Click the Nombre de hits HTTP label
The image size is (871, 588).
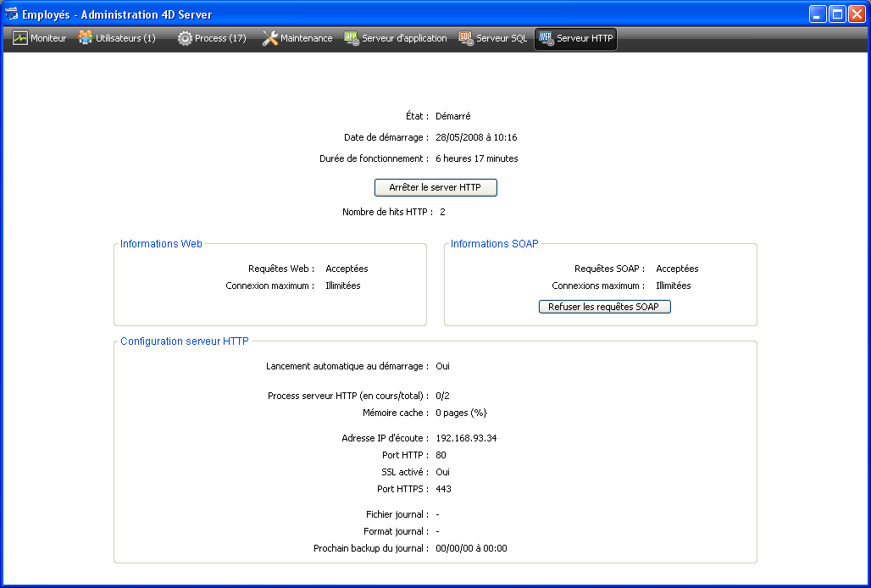point(387,212)
